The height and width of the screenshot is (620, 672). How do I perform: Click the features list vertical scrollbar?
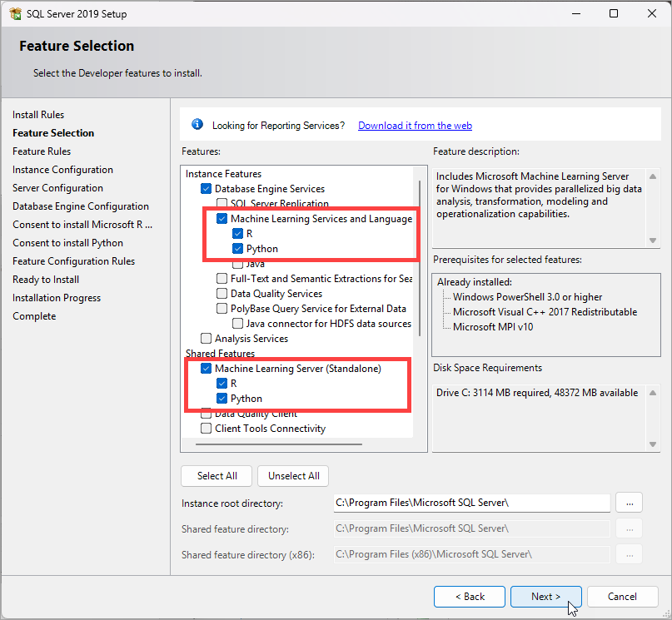pos(420,258)
